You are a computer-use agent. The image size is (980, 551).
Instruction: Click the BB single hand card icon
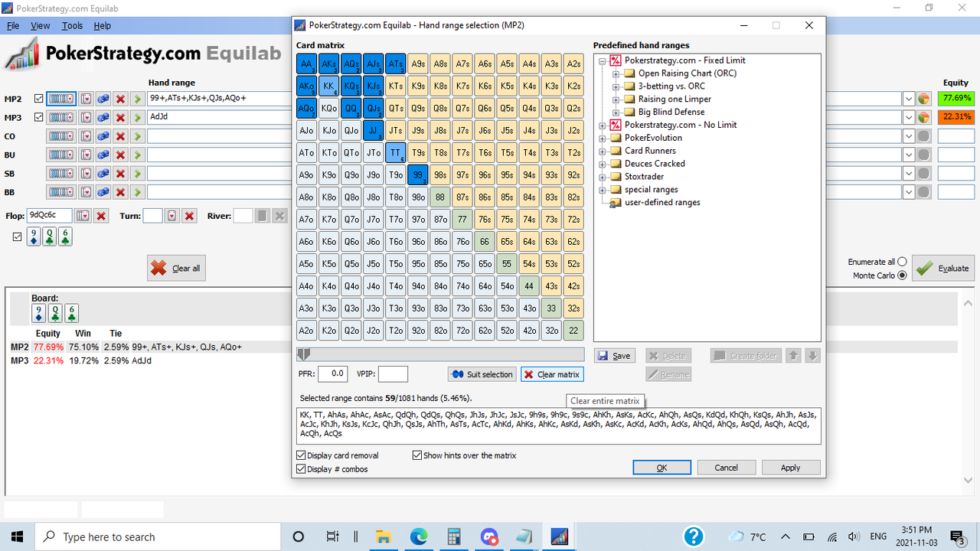click(87, 191)
